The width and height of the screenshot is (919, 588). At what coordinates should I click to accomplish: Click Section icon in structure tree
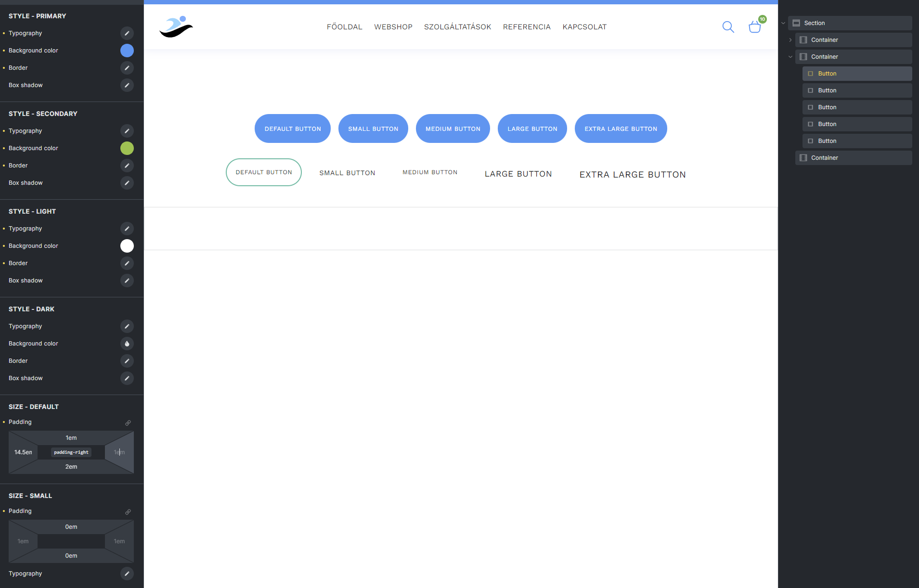796,23
